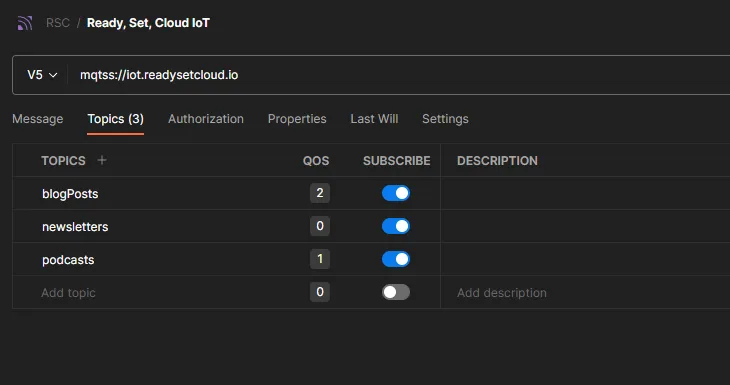Click the DESCRIPTION column header

[x=497, y=161]
